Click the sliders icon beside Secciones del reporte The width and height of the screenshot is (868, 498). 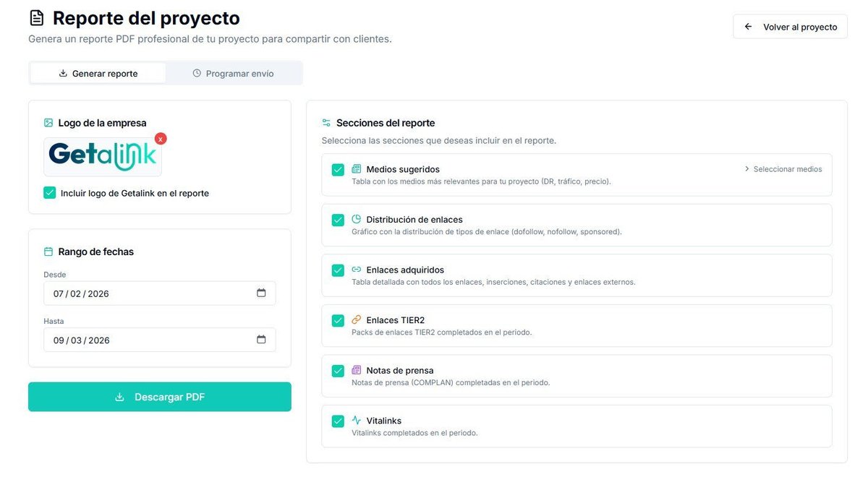coord(326,123)
